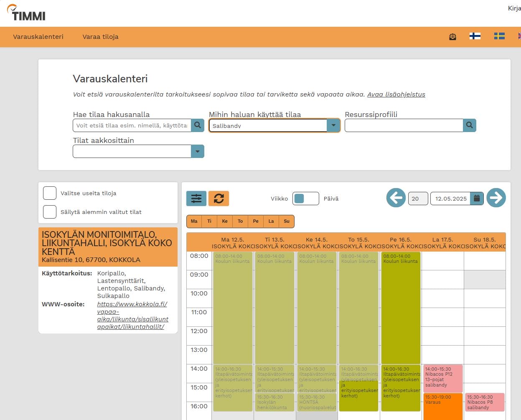
Task: Open the Avaa lisäohjeistus link
Action: tap(396, 94)
